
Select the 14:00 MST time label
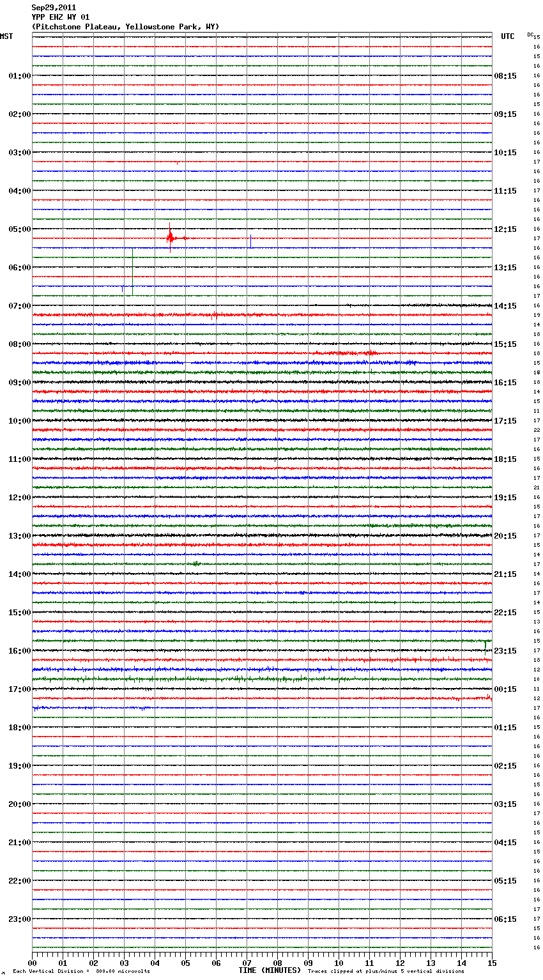point(20,574)
